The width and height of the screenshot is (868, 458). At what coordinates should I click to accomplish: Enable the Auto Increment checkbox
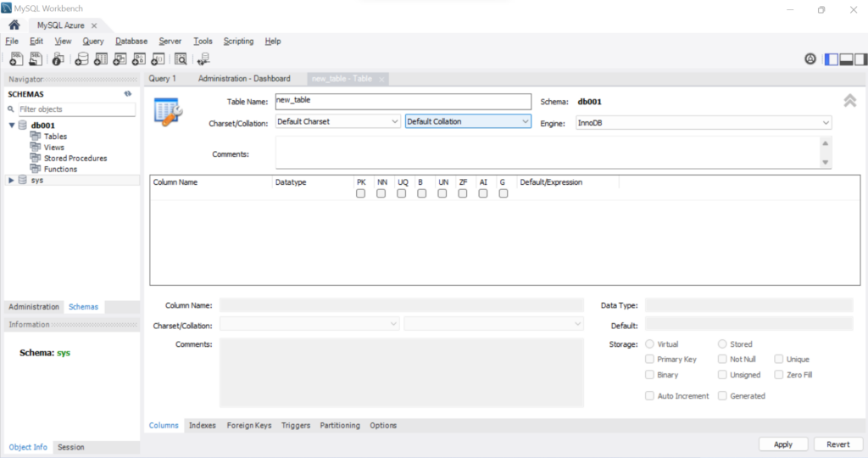[650, 395]
